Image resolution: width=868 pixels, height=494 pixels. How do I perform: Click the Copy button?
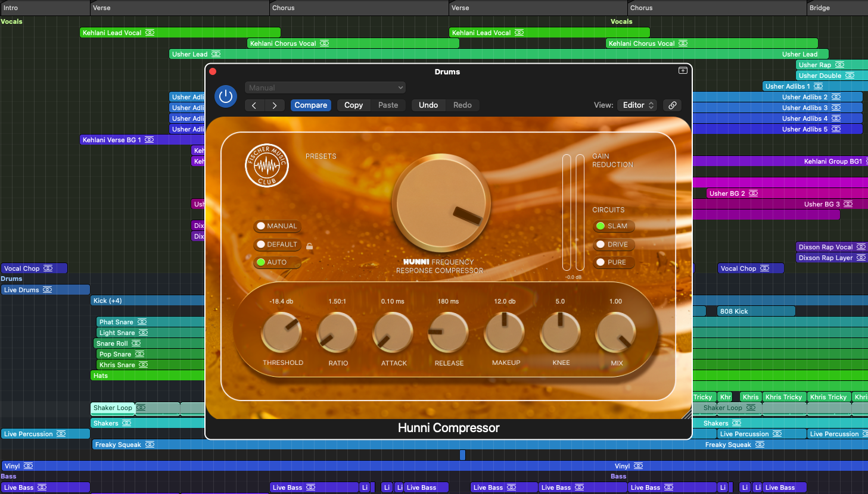[353, 105]
